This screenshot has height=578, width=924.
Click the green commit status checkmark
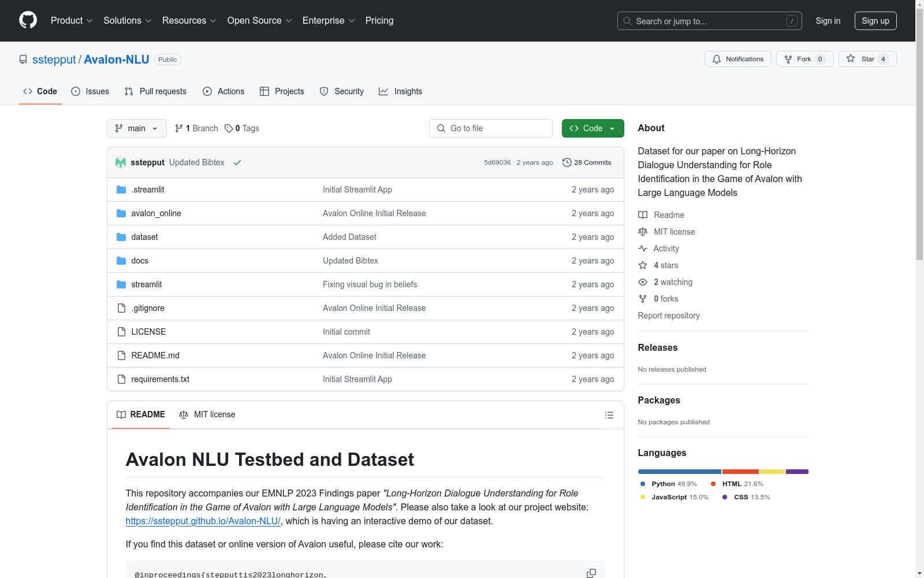(237, 162)
